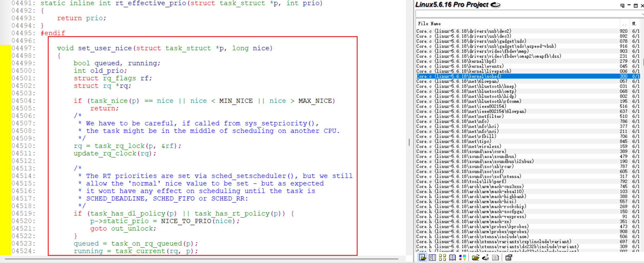This screenshot has height=263, width=644.
Task: Click the '..' size column header
Action: pyautogui.click(x=625, y=24)
